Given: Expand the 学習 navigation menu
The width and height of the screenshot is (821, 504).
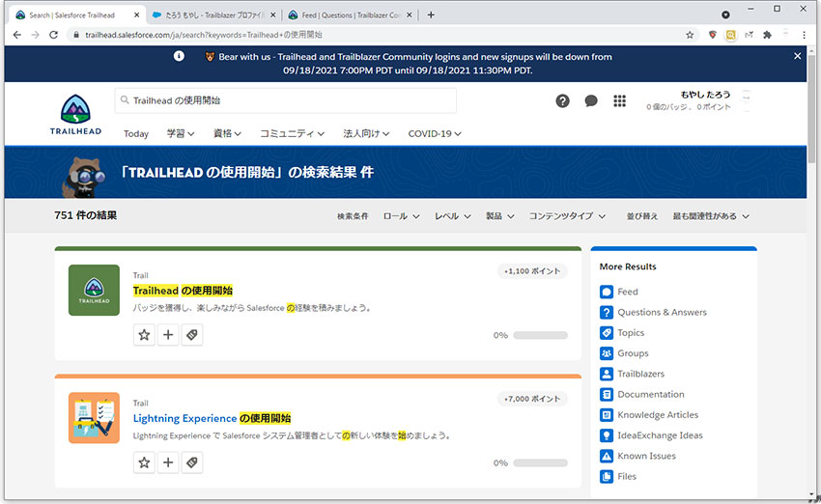Looking at the screenshot, I should [x=181, y=133].
